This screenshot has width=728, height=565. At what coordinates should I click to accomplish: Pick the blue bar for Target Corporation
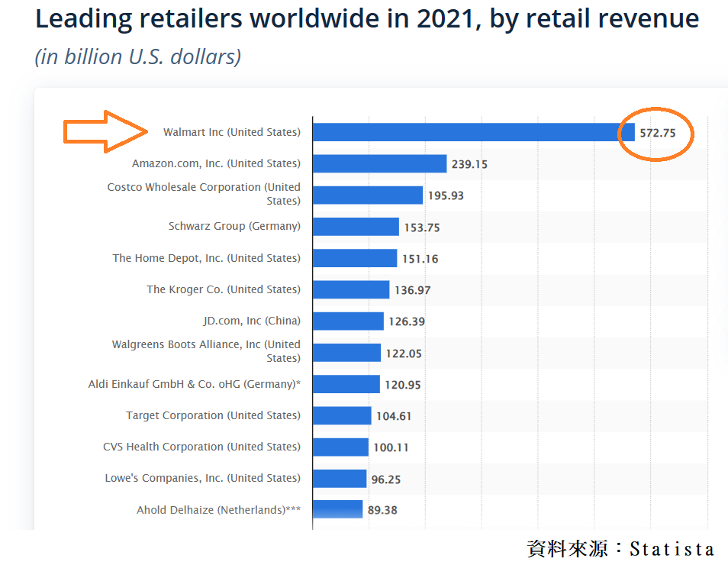(342, 415)
